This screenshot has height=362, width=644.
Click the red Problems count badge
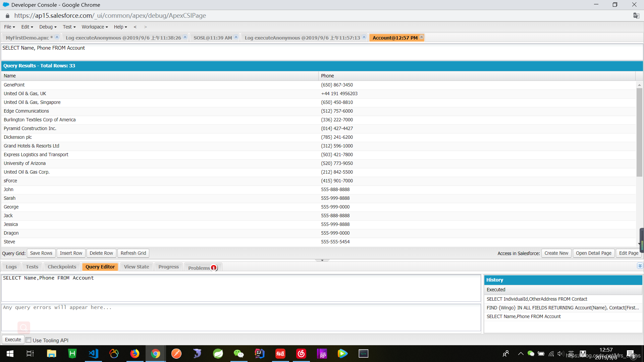(214, 268)
